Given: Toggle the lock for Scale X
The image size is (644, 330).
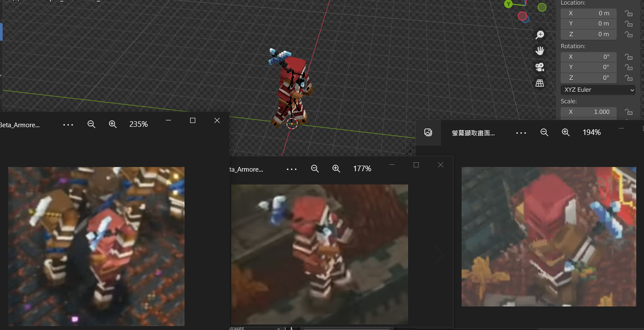Looking at the screenshot, I should point(629,112).
